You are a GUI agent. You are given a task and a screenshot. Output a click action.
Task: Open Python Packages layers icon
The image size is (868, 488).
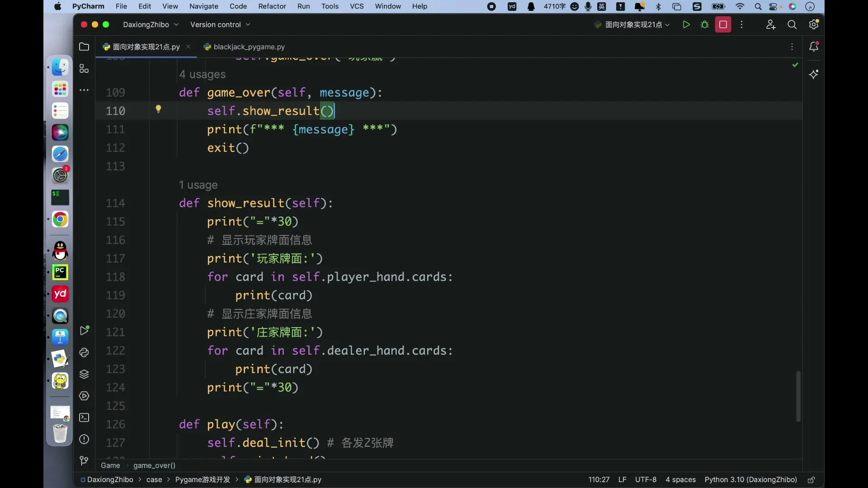coord(84,374)
